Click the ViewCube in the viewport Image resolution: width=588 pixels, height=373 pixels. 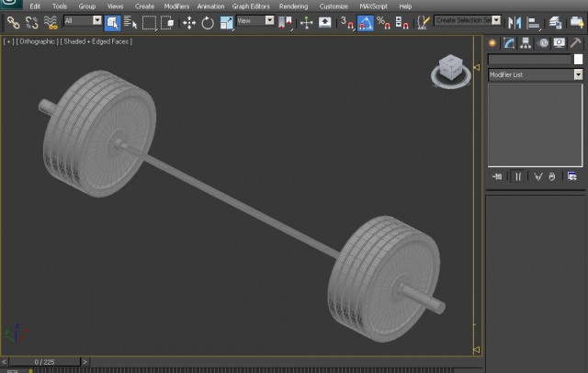pyautogui.click(x=451, y=71)
